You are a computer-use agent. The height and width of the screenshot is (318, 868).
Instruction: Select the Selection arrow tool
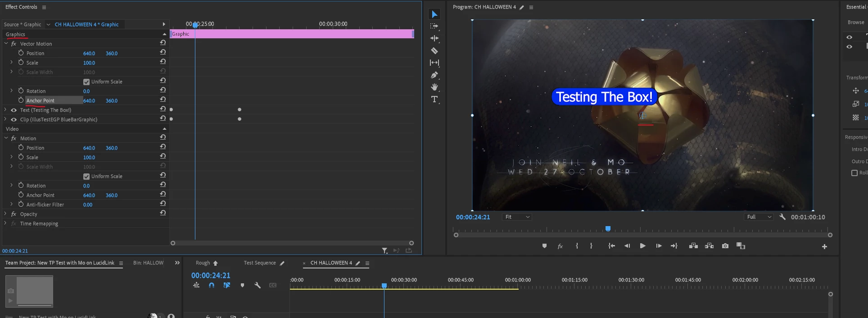point(434,14)
